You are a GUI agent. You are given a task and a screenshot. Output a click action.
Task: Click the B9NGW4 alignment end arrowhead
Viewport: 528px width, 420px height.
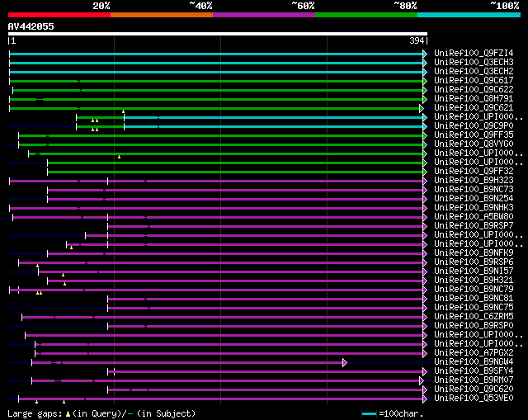(x=345, y=363)
